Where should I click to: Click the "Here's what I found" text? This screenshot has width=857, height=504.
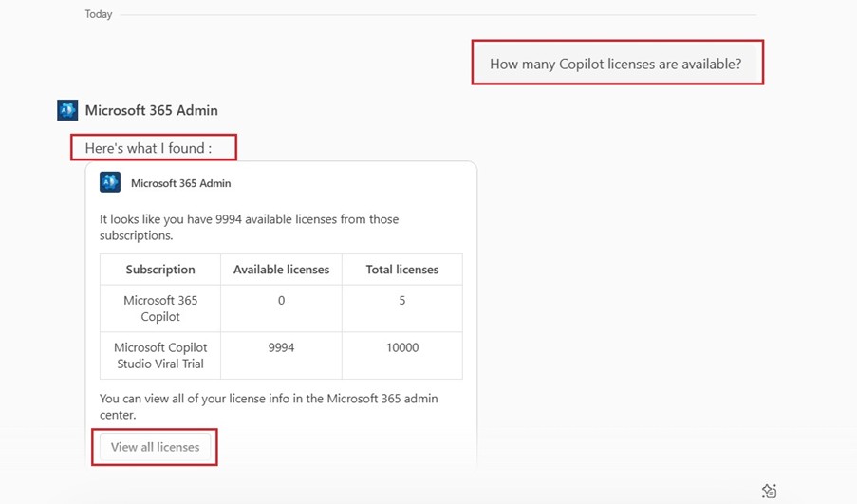[x=148, y=148]
